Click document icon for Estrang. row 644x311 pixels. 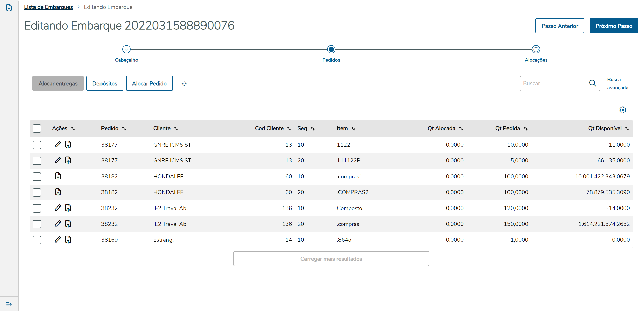coord(68,239)
